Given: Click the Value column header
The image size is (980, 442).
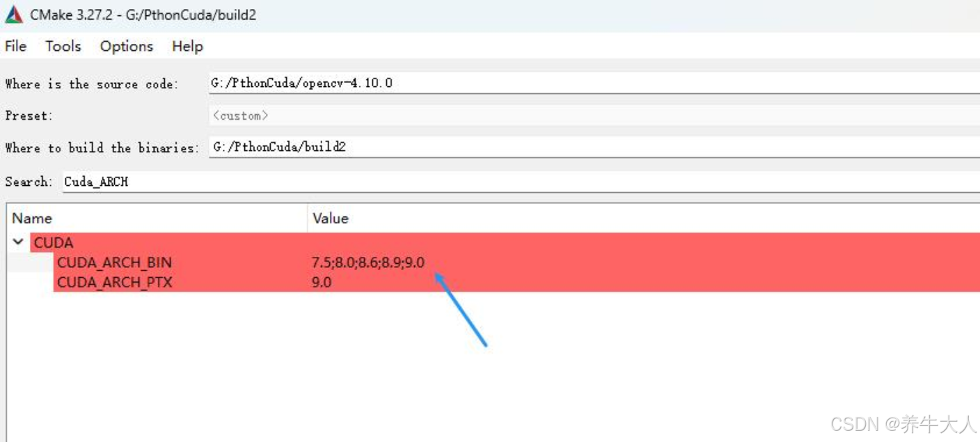Looking at the screenshot, I should click(x=644, y=218).
